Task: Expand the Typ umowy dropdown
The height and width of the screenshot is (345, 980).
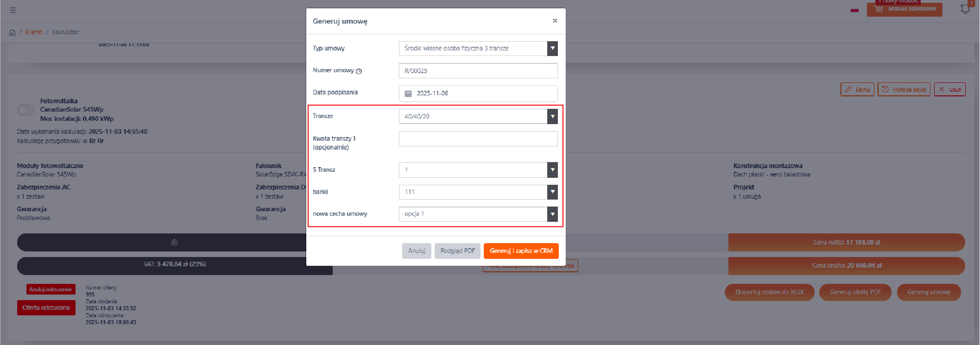Action: [x=552, y=49]
